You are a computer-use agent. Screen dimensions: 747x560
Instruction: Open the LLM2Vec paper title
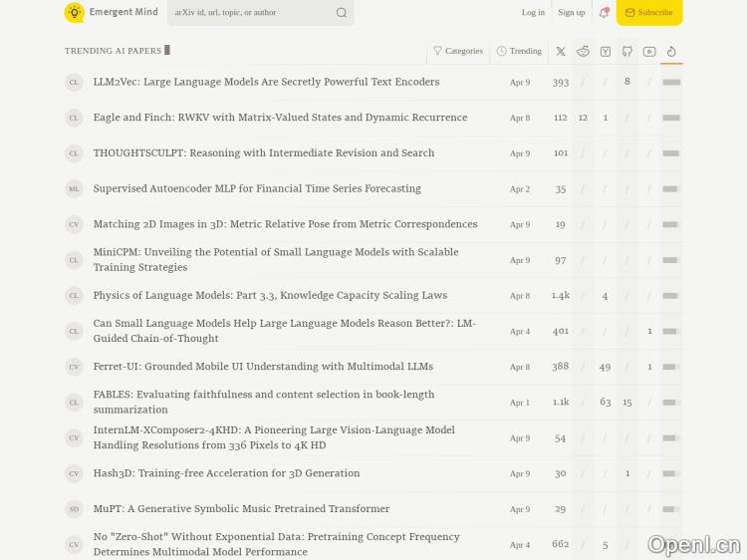pyautogui.click(x=266, y=82)
